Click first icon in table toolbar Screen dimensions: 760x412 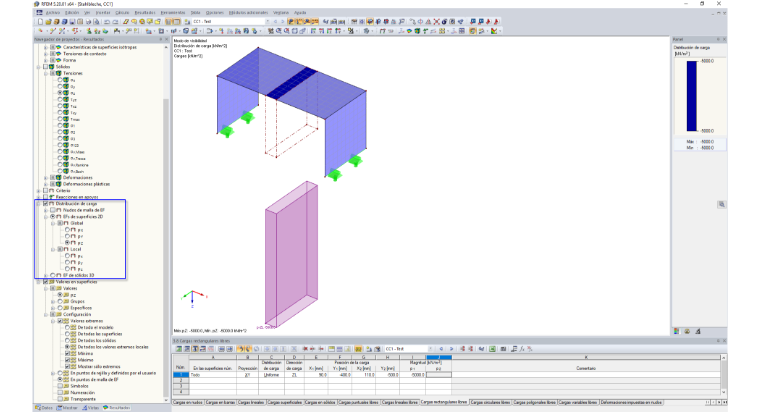click(179, 349)
